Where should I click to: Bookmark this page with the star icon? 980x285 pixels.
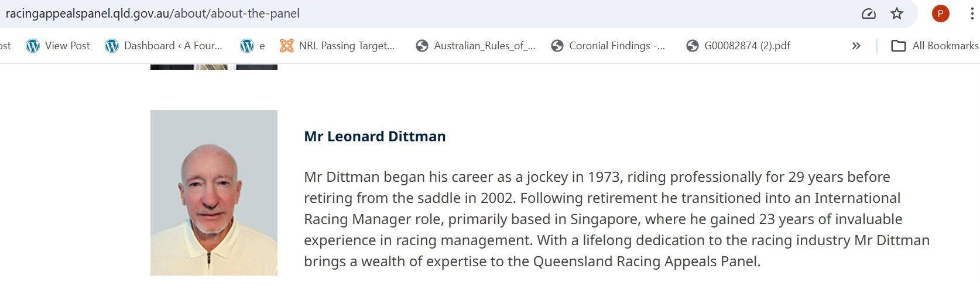(x=897, y=13)
